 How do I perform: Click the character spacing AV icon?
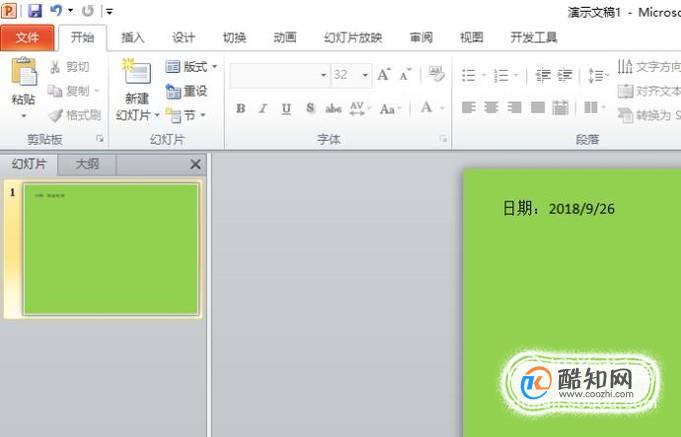357,108
